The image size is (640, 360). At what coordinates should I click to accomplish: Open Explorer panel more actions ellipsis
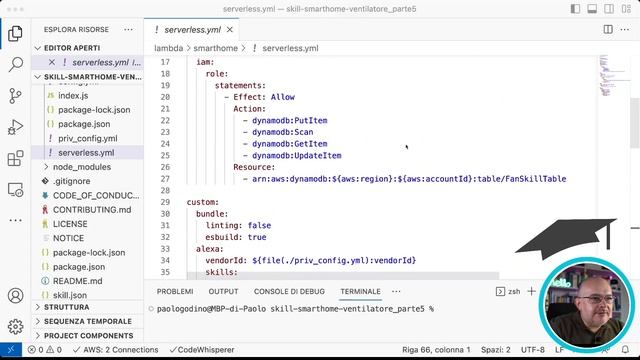128,29
